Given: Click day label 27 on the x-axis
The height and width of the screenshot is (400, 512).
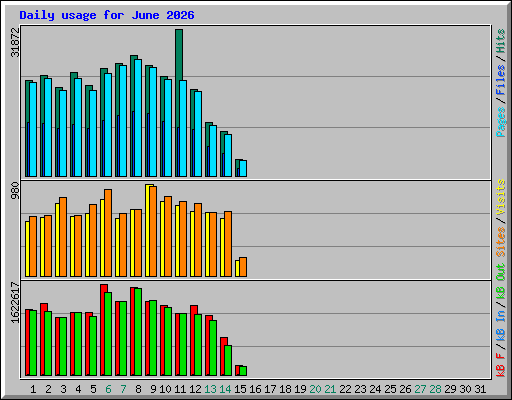Looking at the screenshot, I should click(420, 389).
